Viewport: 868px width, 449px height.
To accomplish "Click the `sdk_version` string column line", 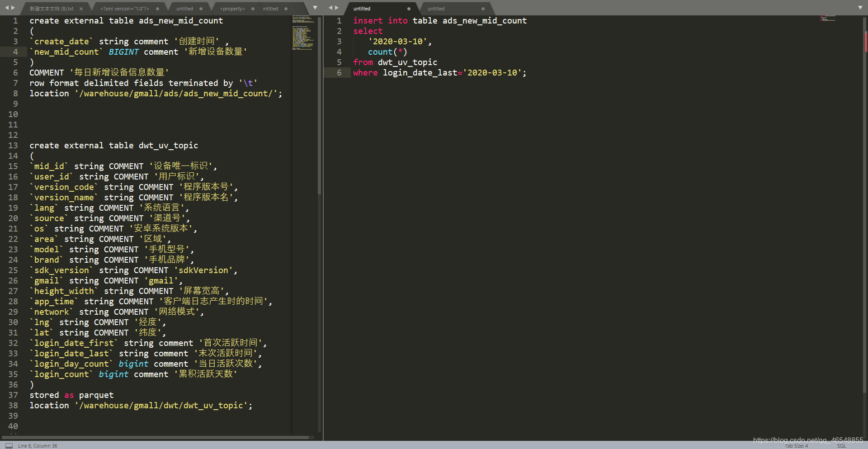I will pyautogui.click(x=133, y=270).
